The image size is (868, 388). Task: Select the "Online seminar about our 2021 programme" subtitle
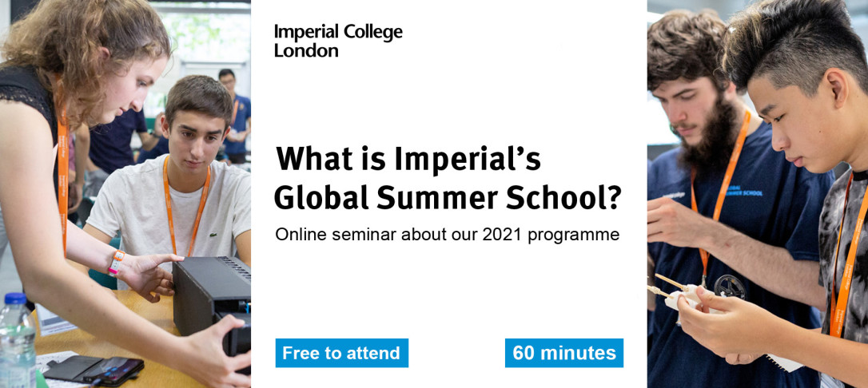click(447, 235)
